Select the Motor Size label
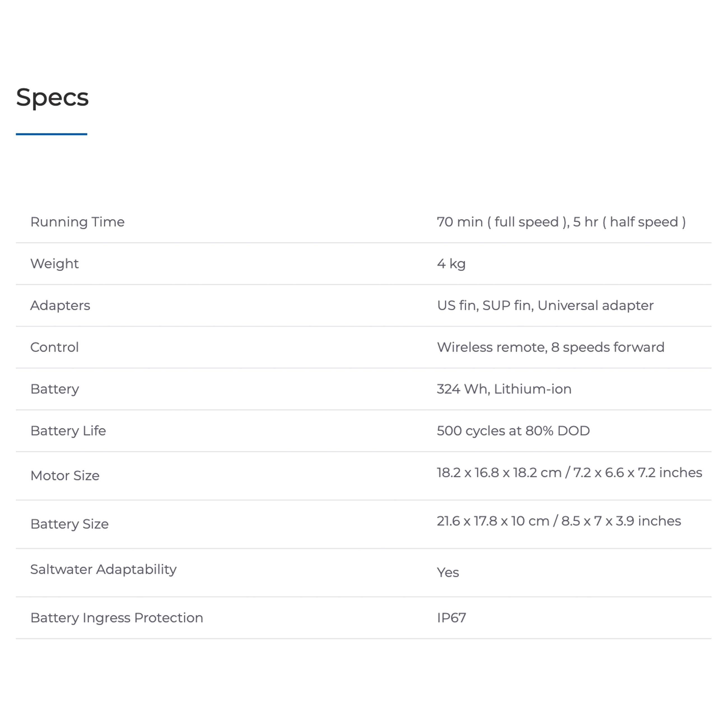Viewport: 728px width, 728px height. point(65,476)
